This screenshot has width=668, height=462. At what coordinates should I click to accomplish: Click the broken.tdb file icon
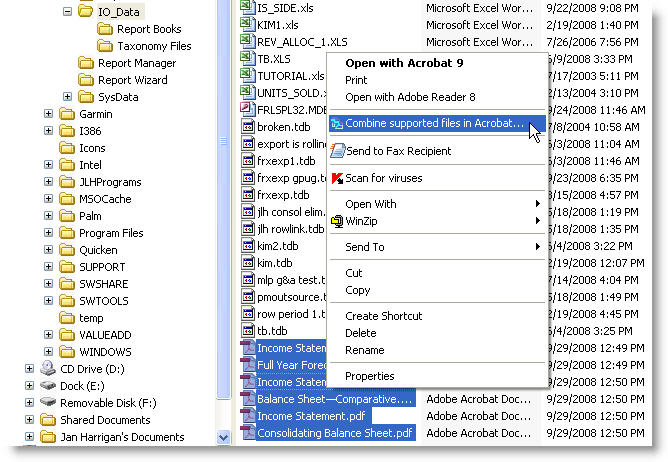(x=248, y=127)
